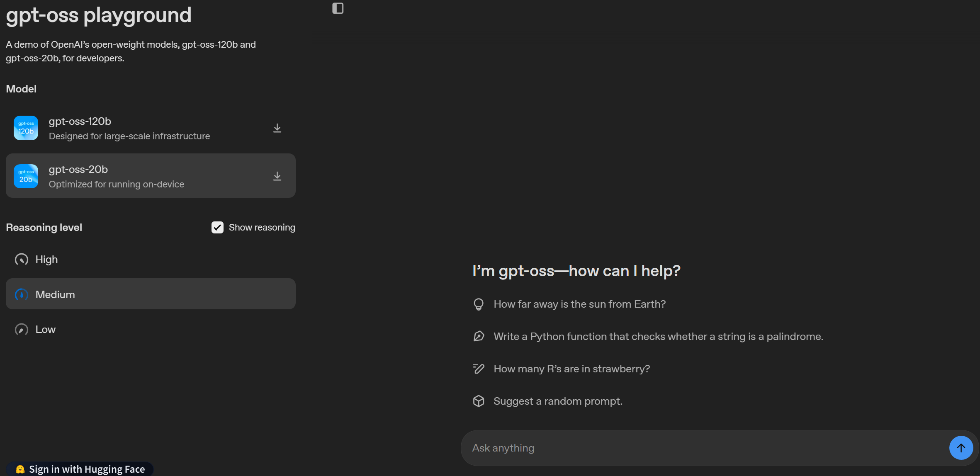Click the cube icon beside random prompt
The image size is (980, 476).
point(479,401)
